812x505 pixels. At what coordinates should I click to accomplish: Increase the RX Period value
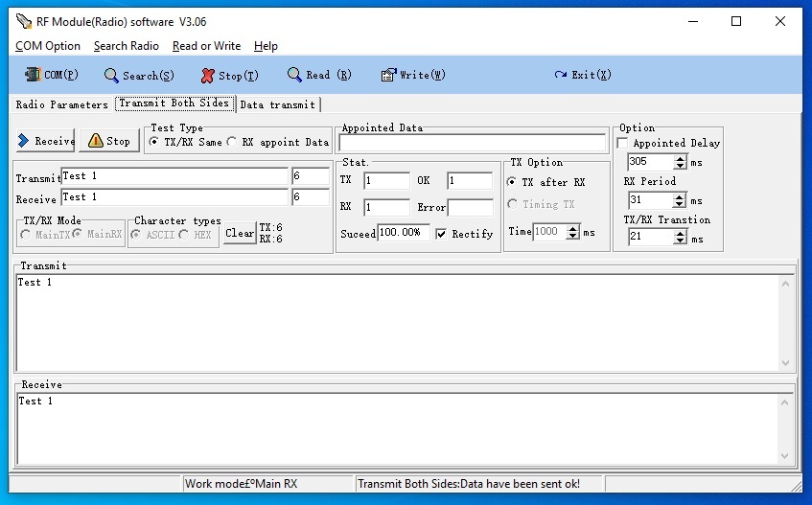coord(680,196)
